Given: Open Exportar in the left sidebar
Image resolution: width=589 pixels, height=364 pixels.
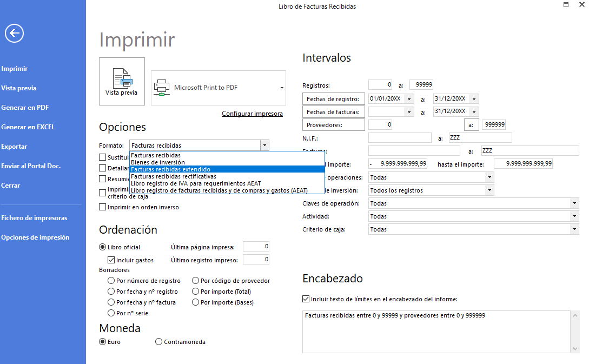Looking at the screenshot, I should click(14, 147).
